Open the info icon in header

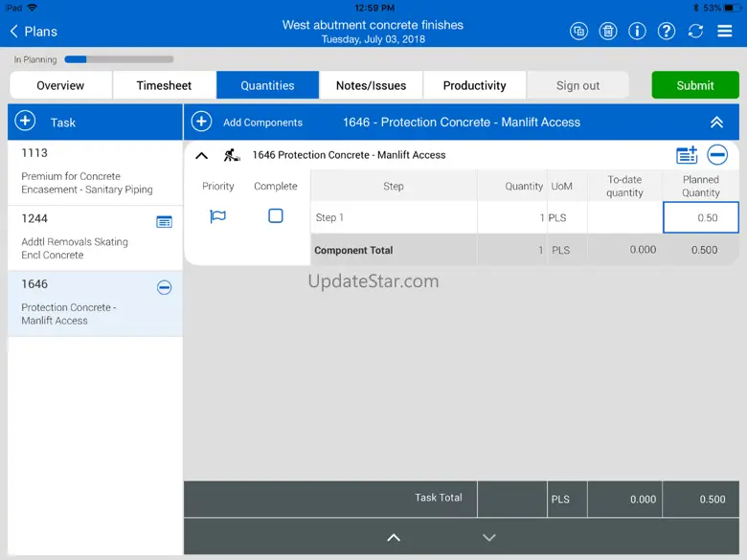click(637, 31)
